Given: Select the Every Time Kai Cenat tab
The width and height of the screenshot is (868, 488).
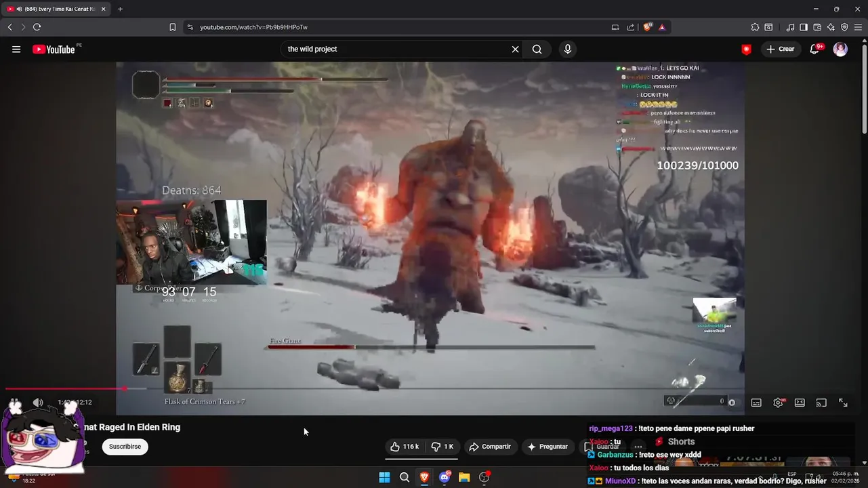Looking at the screenshot, I should click(56, 9).
